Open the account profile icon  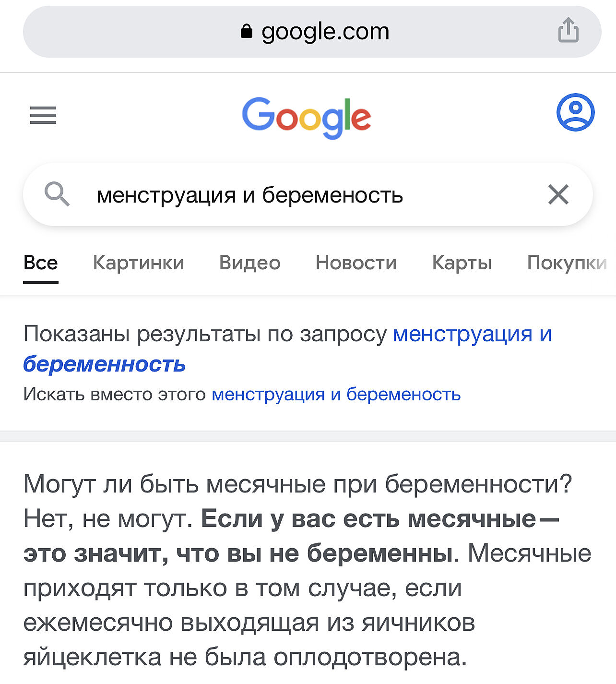[x=575, y=112]
